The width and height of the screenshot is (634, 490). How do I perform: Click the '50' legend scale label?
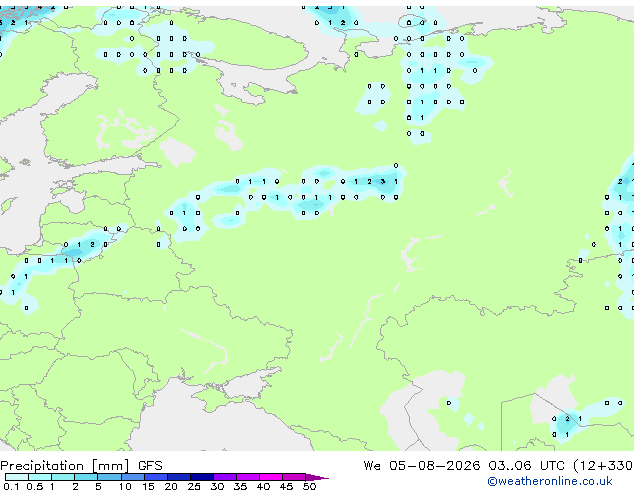coord(309,486)
